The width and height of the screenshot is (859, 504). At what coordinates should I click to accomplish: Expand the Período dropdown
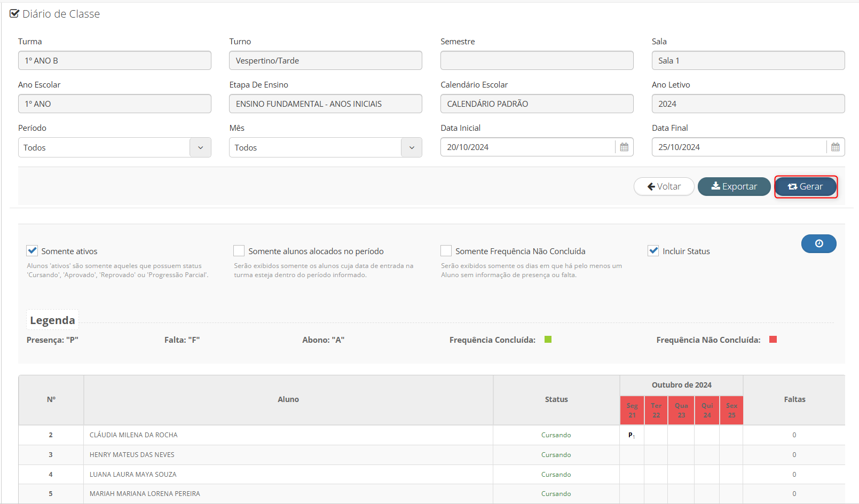pos(200,148)
